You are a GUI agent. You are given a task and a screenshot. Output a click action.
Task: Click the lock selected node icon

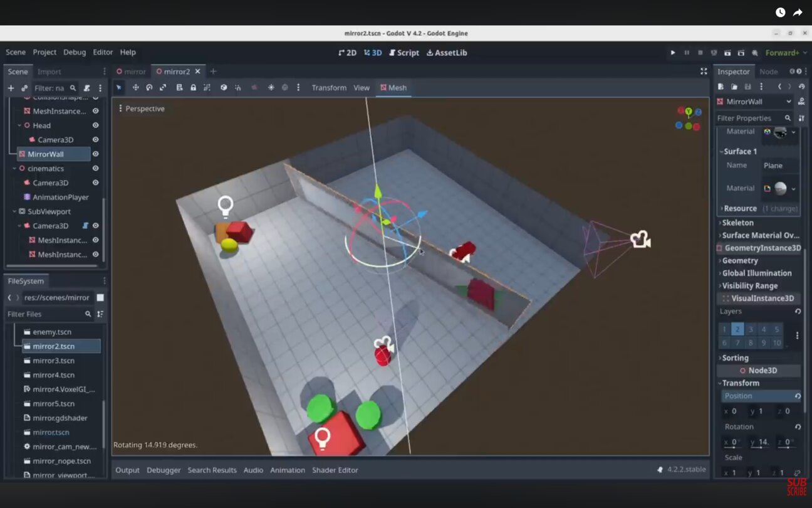[x=193, y=88]
